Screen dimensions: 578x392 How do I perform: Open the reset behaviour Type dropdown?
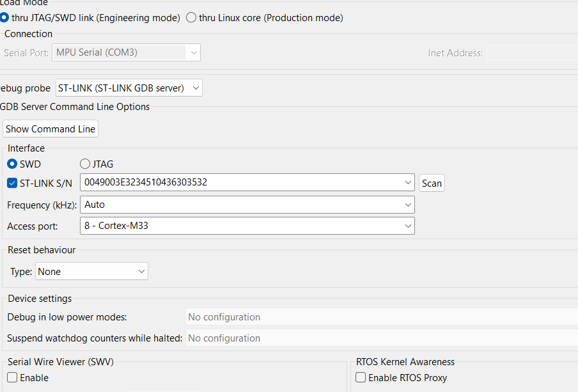coord(141,271)
